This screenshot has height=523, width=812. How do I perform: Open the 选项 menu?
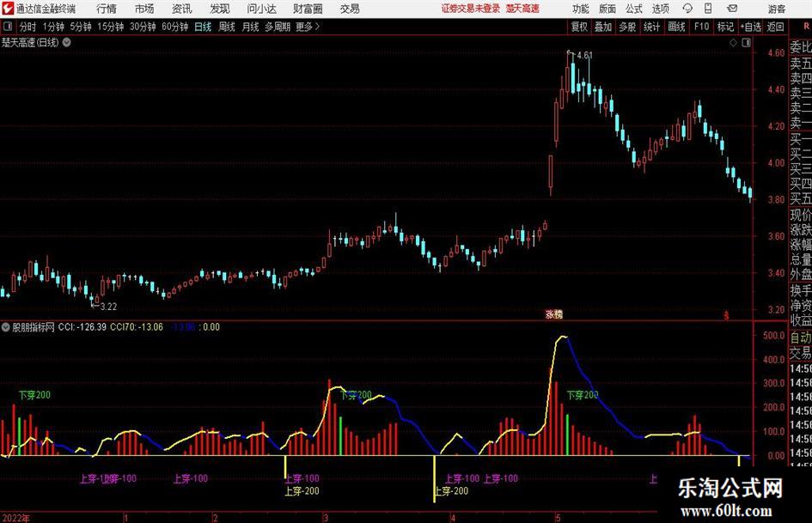pos(660,9)
